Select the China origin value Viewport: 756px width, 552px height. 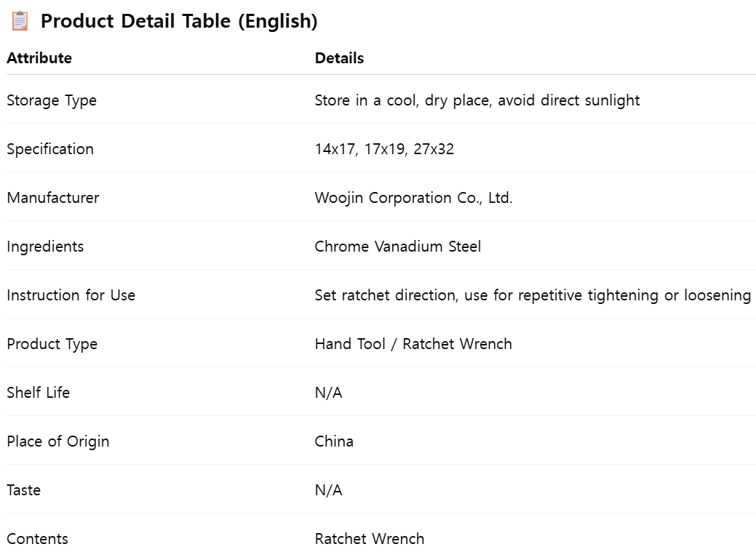point(334,441)
